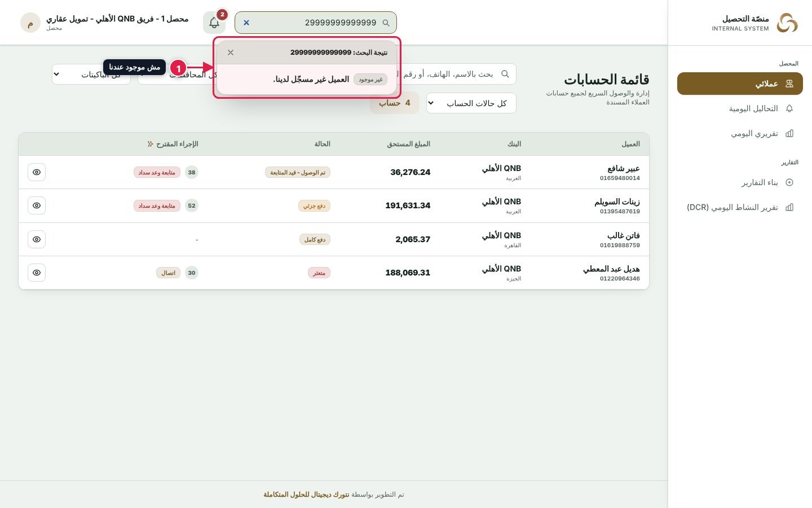Click the user avatar م
The width and height of the screenshot is (812, 508).
point(30,23)
